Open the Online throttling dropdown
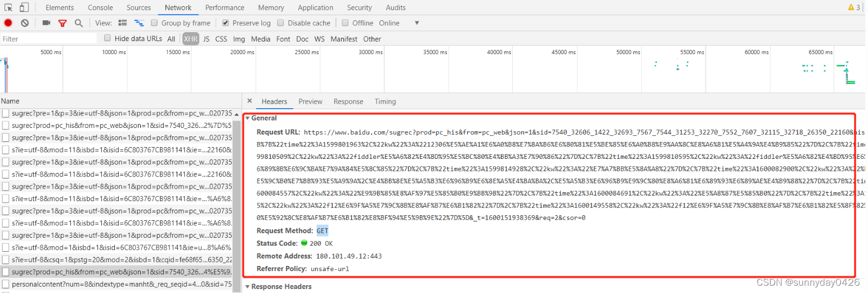This screenshot has width=868, height=293. (x=400, y=23)
